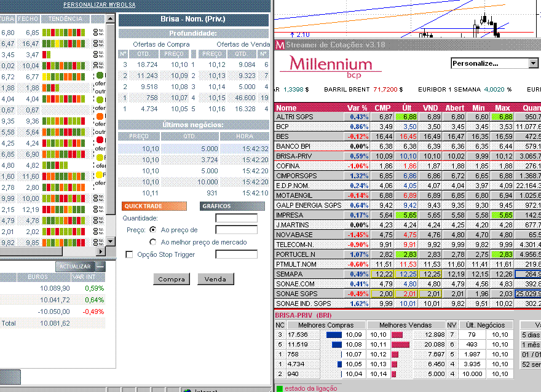Click the tendência color bar of the 3,47 row
The image size is (541, 392).
pyautogui.click(x=47, y=55)
